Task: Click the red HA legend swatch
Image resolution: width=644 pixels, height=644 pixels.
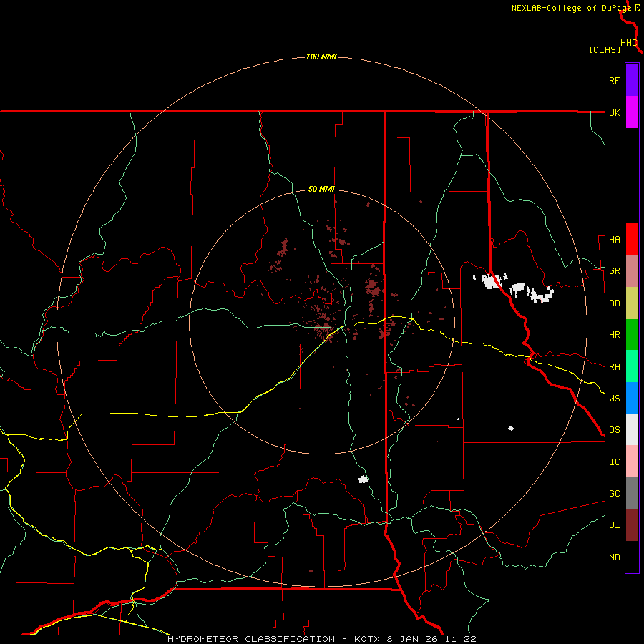Action: click(632, 239)
